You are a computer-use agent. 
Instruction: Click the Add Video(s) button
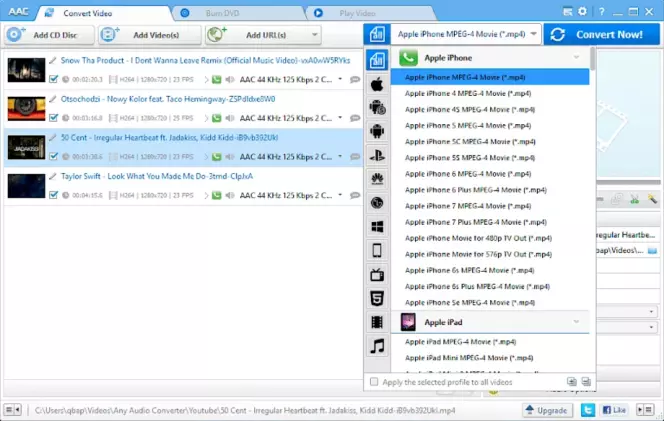click(x=150, y=35)
